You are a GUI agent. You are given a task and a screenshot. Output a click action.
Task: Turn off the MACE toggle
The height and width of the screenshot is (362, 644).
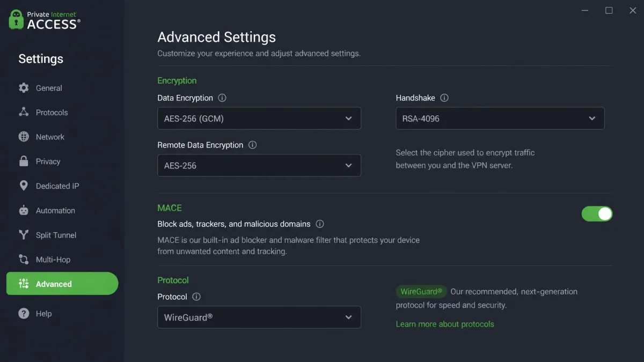coord(597,214)
